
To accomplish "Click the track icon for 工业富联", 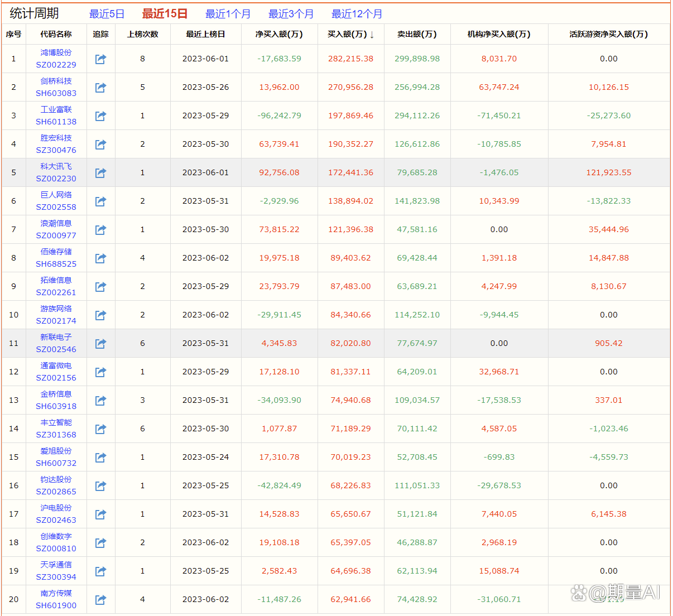I will [100, 116].
